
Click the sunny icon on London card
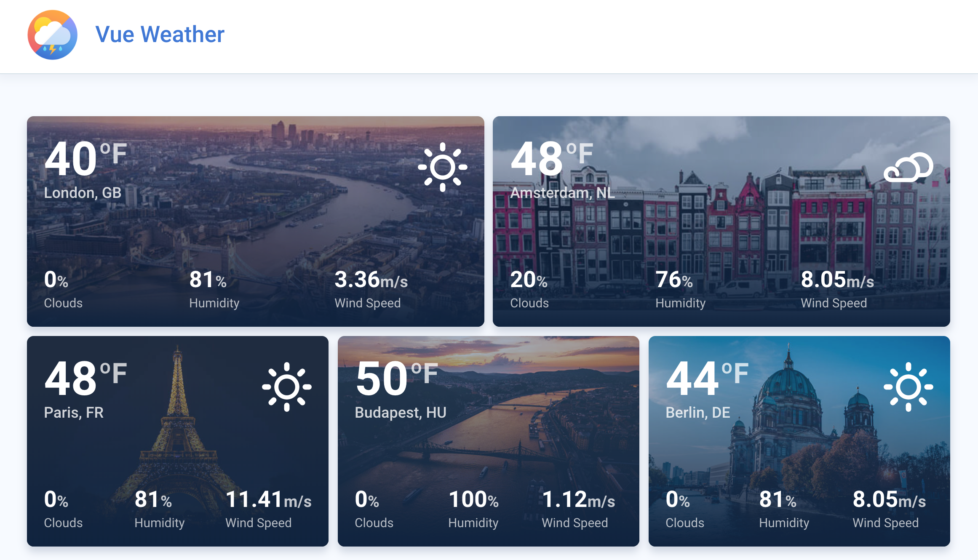[442, 167]
